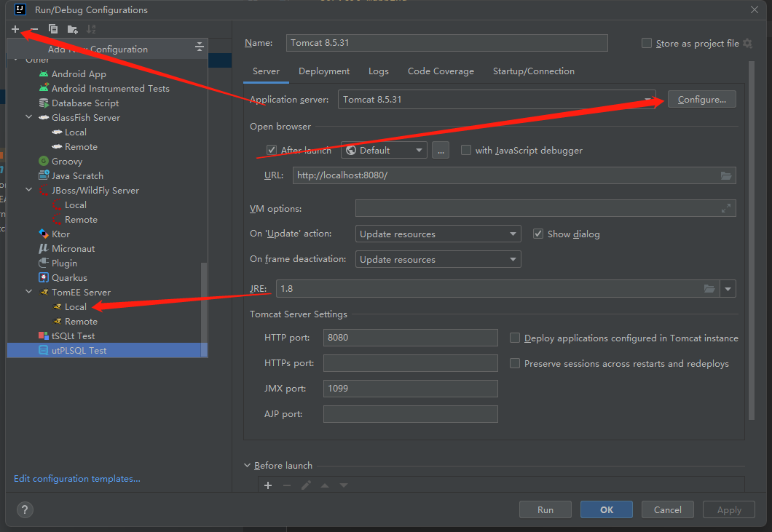772x532 pixels.
Task: Collapse the TomEE Server tree node
Action: pyautogui.click(x=29, y=292)
